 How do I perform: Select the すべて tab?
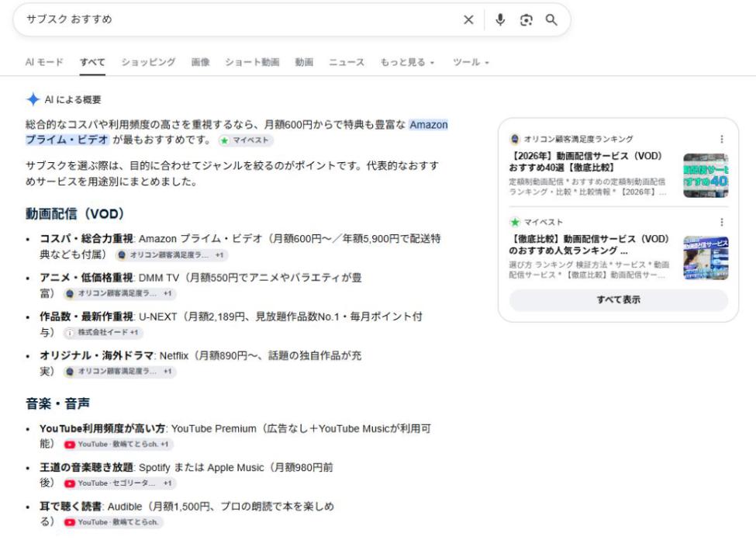[92, 62]
